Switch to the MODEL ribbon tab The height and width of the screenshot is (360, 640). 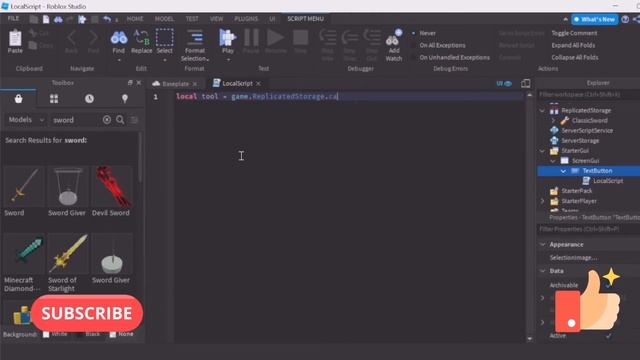[164, 19]
